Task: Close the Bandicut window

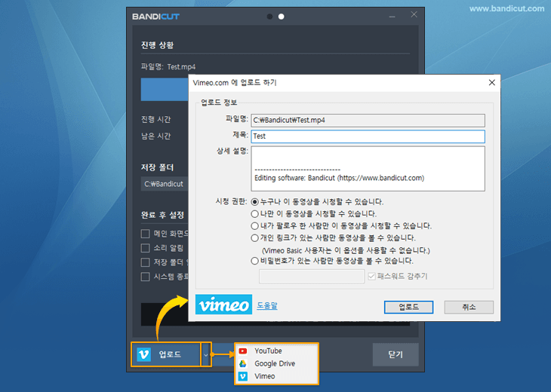Action: click(x=414, y=14)
